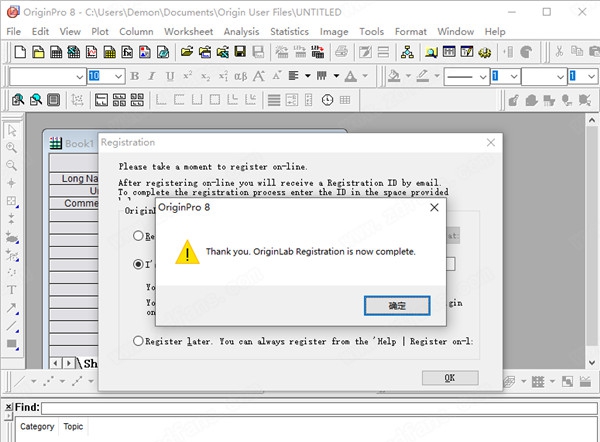Click the New Function icon
The height and width of the screenshot is (442, 600).
point(127,52)
